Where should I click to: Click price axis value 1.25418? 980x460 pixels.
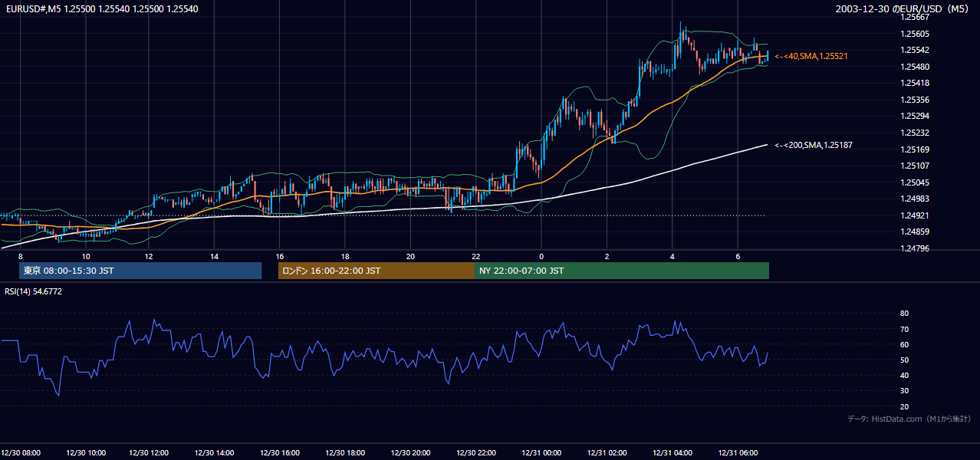[x=915, y=83]
